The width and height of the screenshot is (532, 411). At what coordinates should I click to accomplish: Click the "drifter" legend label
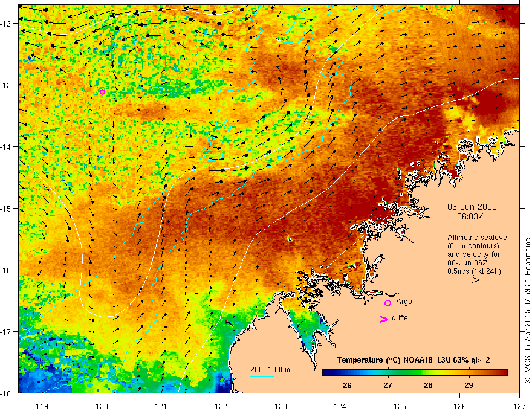point(401,318)
